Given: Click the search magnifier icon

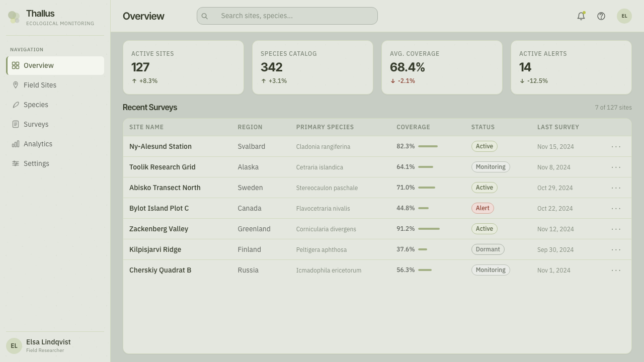Looking at the screenshot, I should (x=205, y=16).
